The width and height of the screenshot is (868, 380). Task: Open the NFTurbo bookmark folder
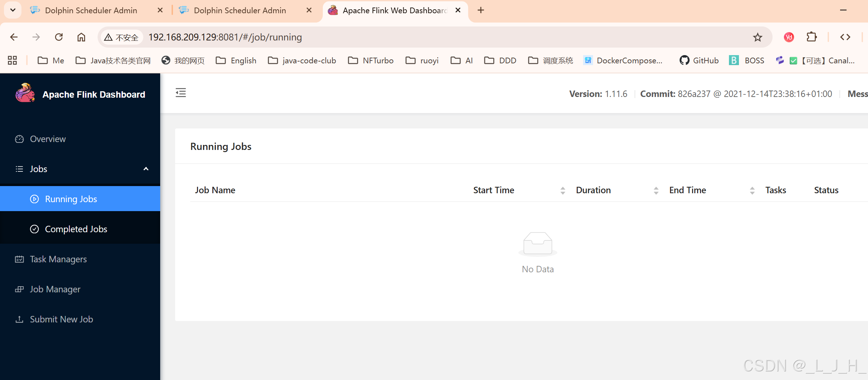coord(371,60)
